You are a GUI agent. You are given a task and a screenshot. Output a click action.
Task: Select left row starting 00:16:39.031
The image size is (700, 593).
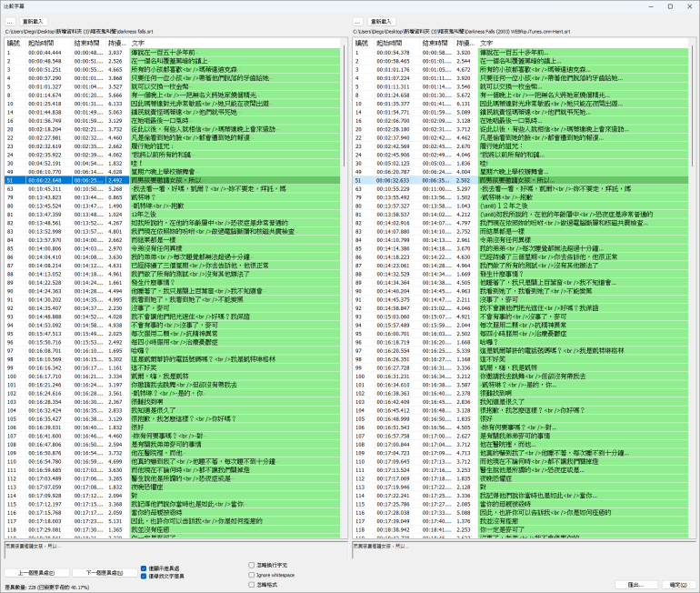tap(173, 427)
